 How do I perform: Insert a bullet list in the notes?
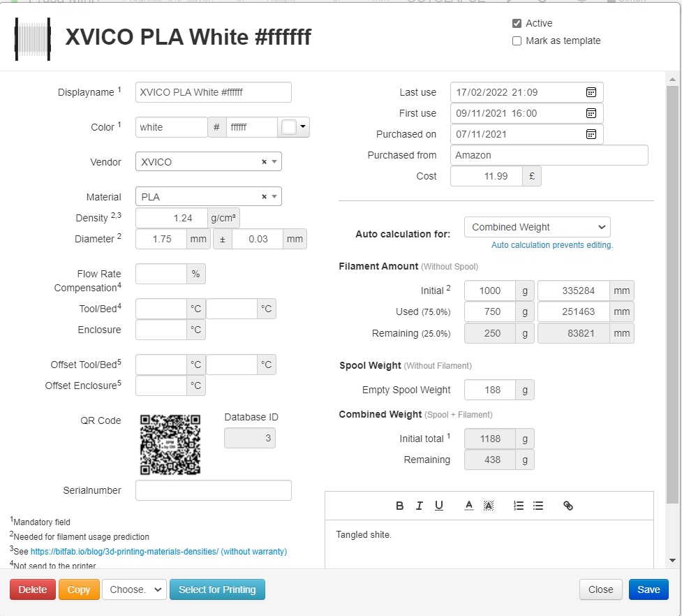[x=538, y=506]
